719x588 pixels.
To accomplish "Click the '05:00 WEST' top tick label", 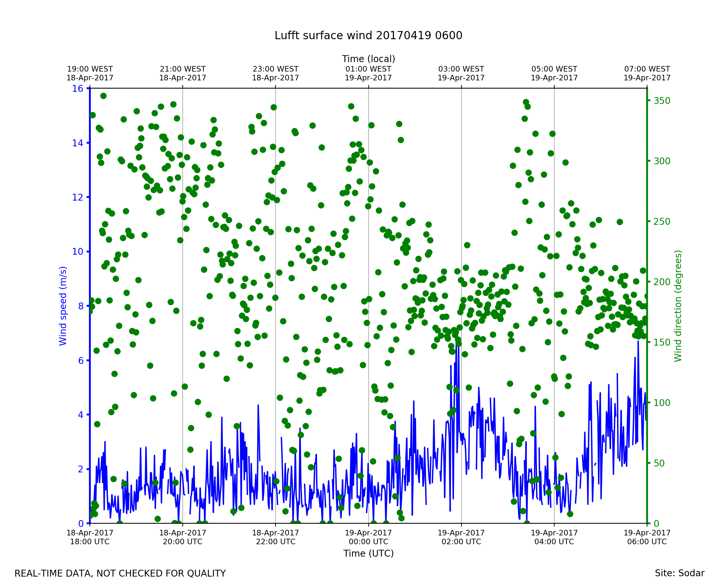I will [554, 69].
